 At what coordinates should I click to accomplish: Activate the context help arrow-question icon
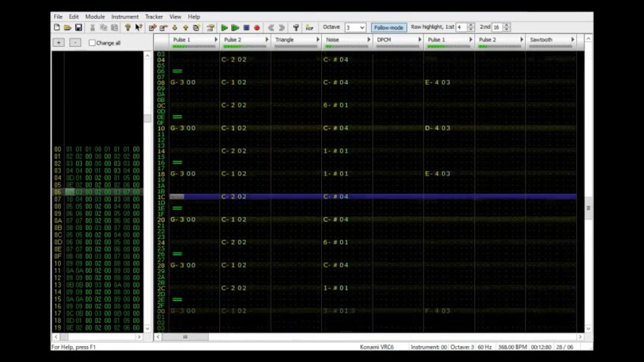[139, 27]
